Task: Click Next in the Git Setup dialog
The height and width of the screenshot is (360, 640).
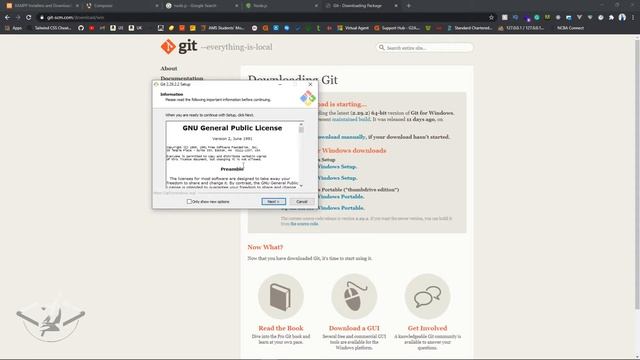Action: 273,202
